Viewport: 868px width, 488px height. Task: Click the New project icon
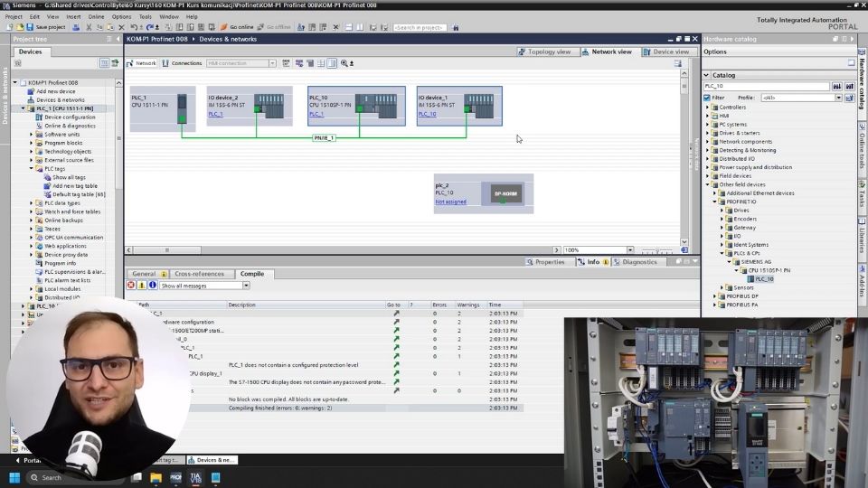11,27
